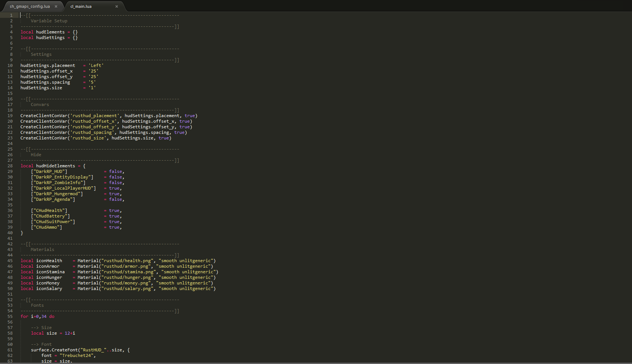This screenshot has height=364, width=632.
Task: Click the ["CHudAmmo"] key
Action: tap(47, 227)
